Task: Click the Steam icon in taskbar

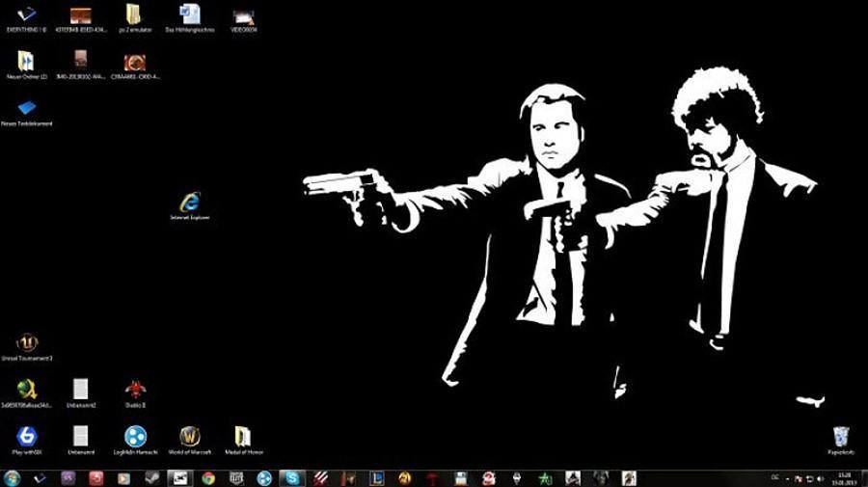Action: 151,477
